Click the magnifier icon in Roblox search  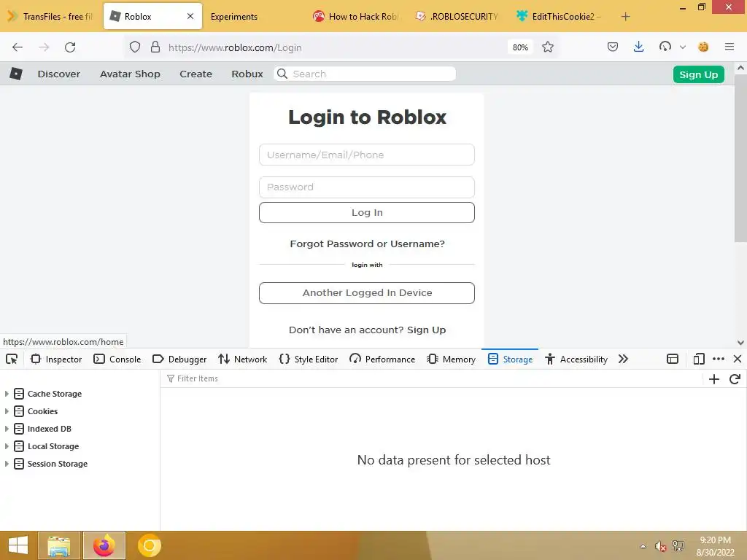(282, 74)
